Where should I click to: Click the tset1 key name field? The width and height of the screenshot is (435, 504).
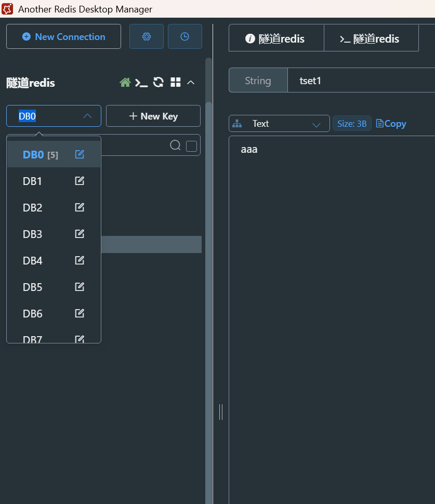point(361,81)
